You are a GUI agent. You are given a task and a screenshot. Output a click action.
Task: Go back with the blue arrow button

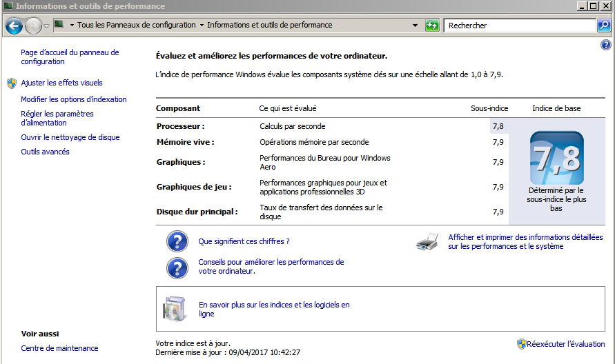(x=14, y=26)
